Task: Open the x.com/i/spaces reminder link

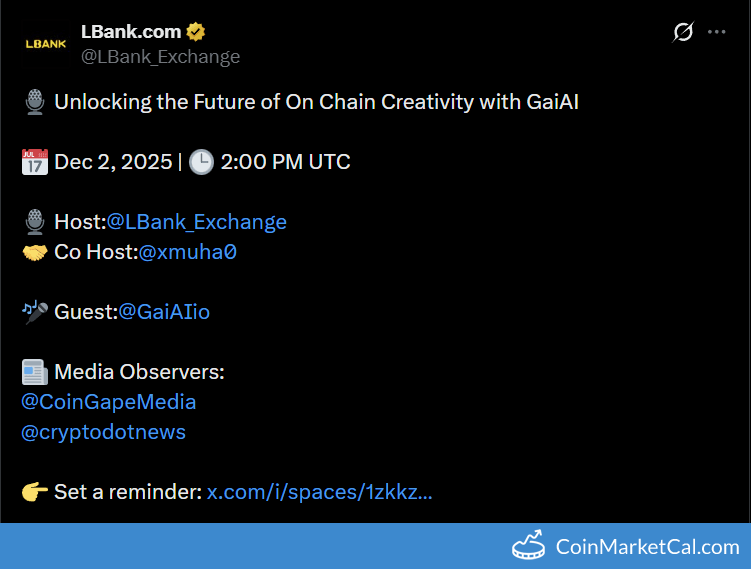Action: click(319, 492)
